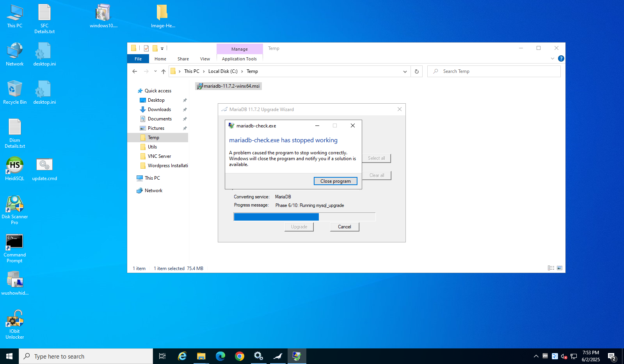This screenshot has width=624, height=364.
Task: Focus the taskbar search box
Action: point(86,356)
